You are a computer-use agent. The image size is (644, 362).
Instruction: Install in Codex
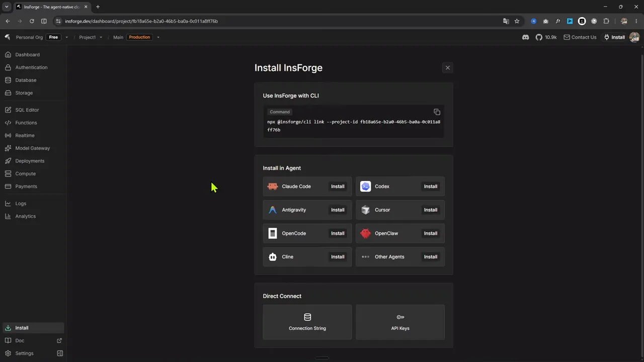431,187
